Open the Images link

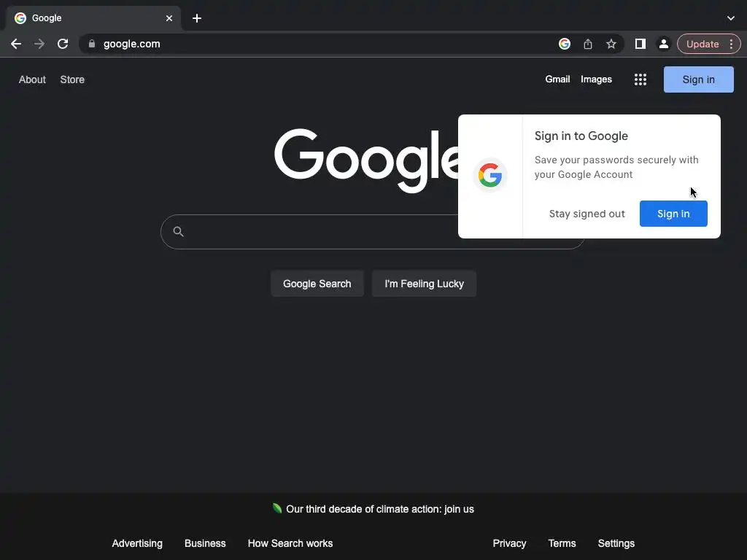pos(596,79)
